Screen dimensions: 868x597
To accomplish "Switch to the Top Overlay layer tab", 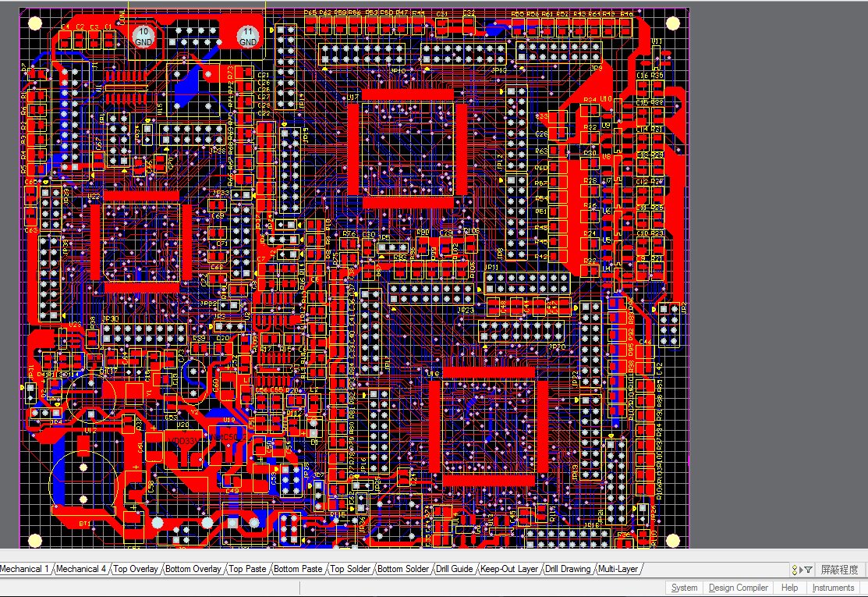I will [x=136, y=569].
